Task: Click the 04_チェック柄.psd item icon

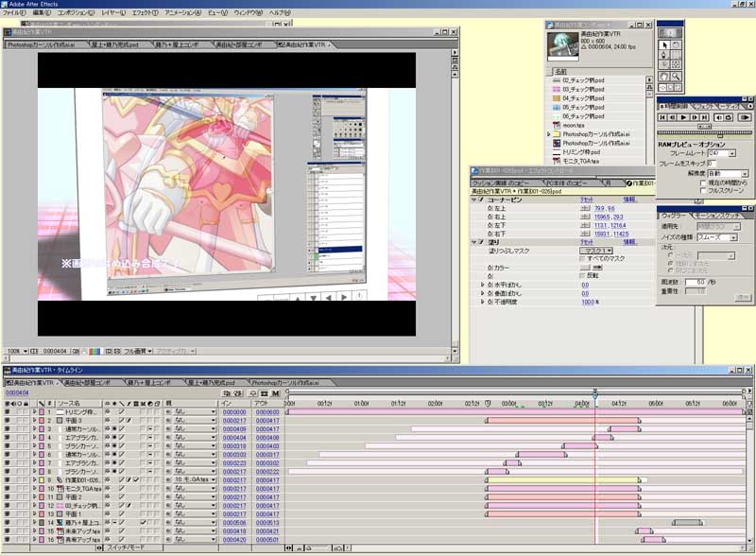Action: tap(557, 98)
